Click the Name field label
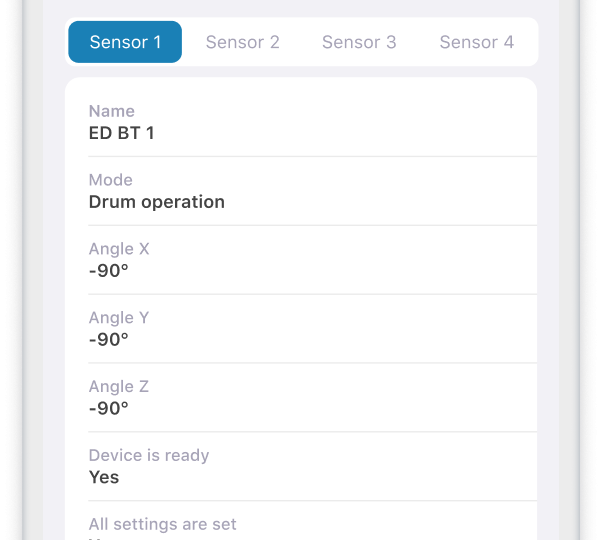Image resolution: width=603 pixels, height=540 pixels. (112, 111)
